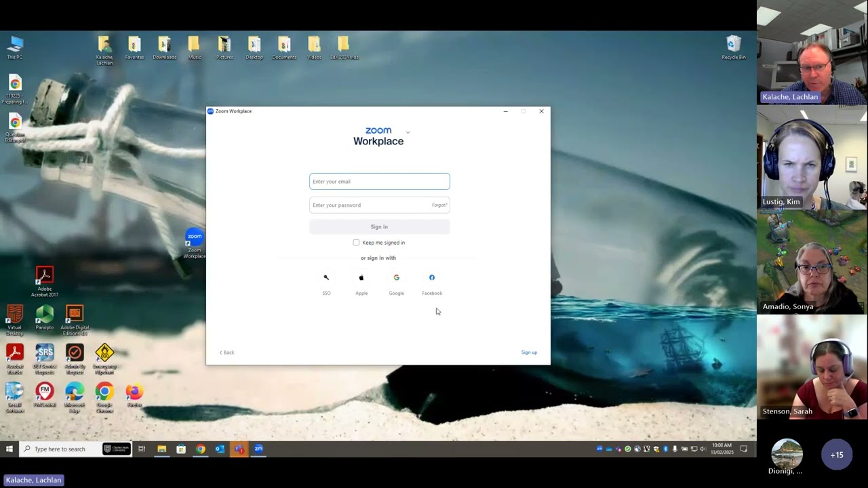
Task: Select the Pictures folder on desktop
Action: [x=224, y=48]
